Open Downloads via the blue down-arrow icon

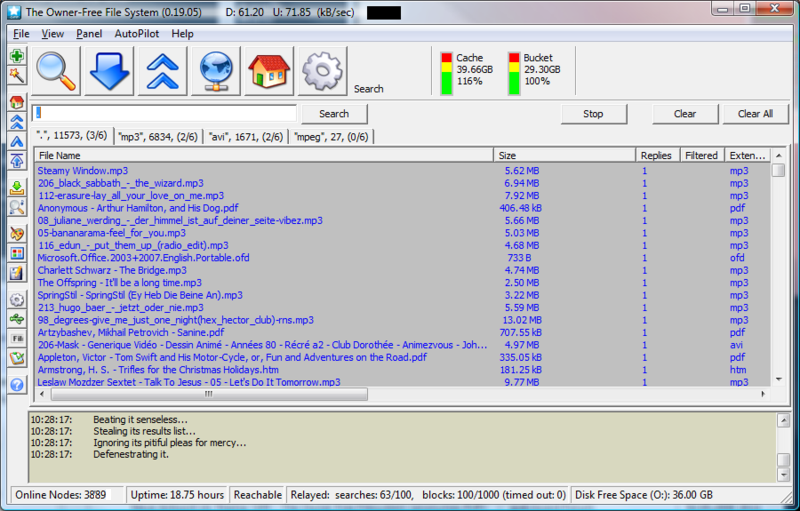111,71
